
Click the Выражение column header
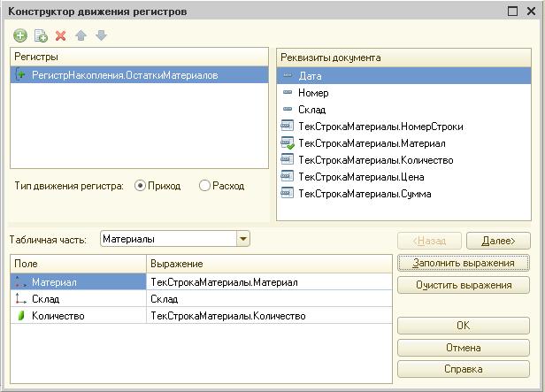tap(269, 264)
